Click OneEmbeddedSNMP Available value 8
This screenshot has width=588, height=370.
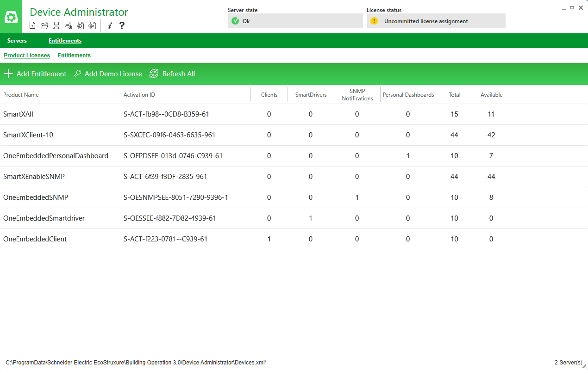tap(491, 197)
